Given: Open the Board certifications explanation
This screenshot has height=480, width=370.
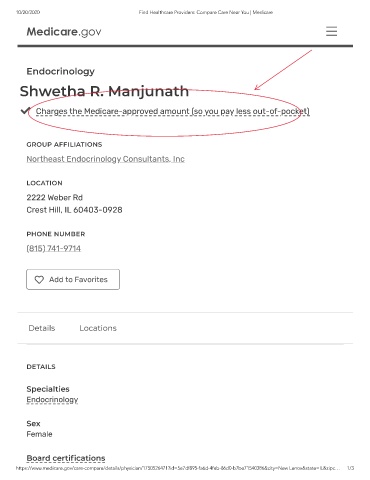Looking at the screenshot, I should 66,458.
